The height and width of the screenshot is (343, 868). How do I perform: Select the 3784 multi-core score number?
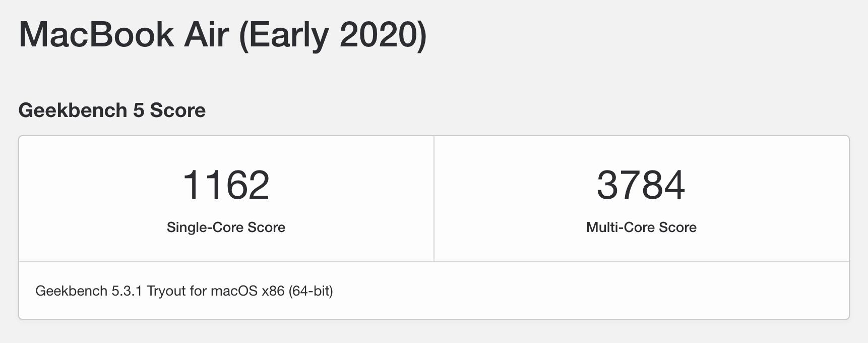(x=641, y=185)
